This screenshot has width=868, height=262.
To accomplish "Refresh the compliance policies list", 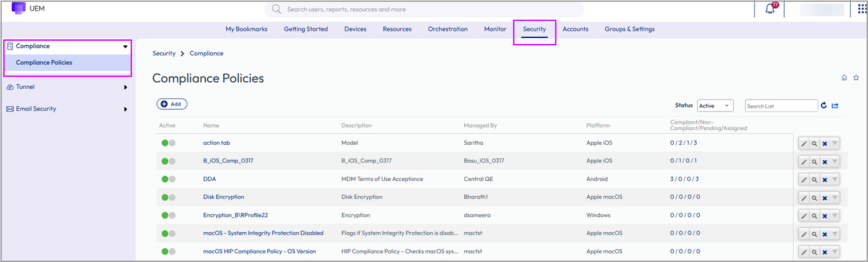I will pyautogui.click(x=823, y=105).
